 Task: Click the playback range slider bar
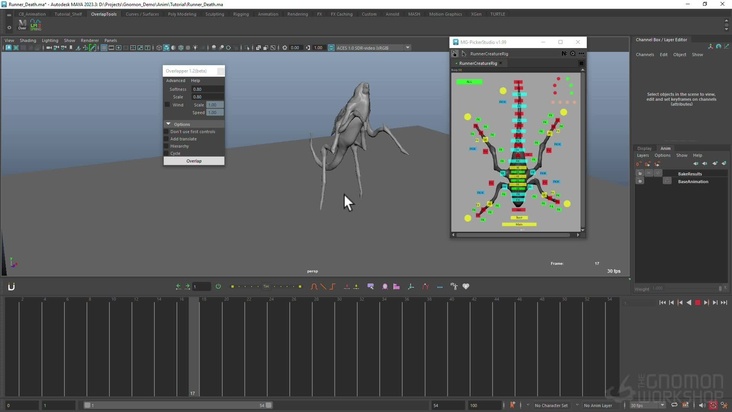click(x=177, y=405)
